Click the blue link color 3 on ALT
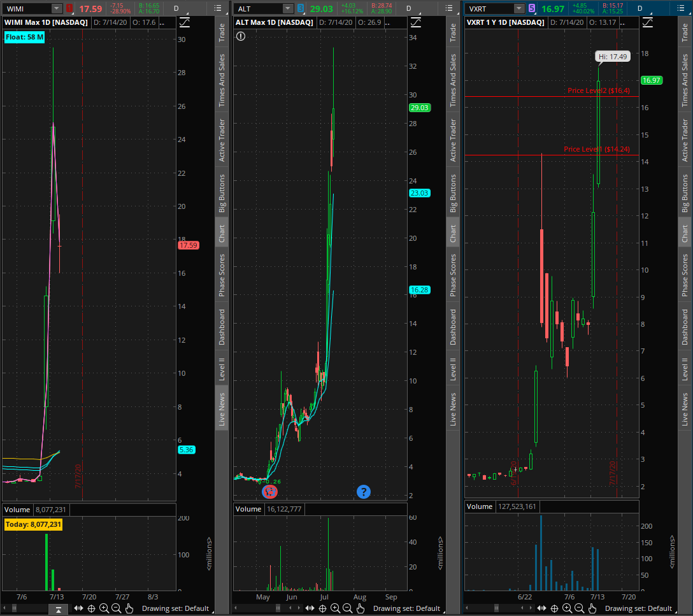Viewport: 693px width, 616px height. coord(301,8)
